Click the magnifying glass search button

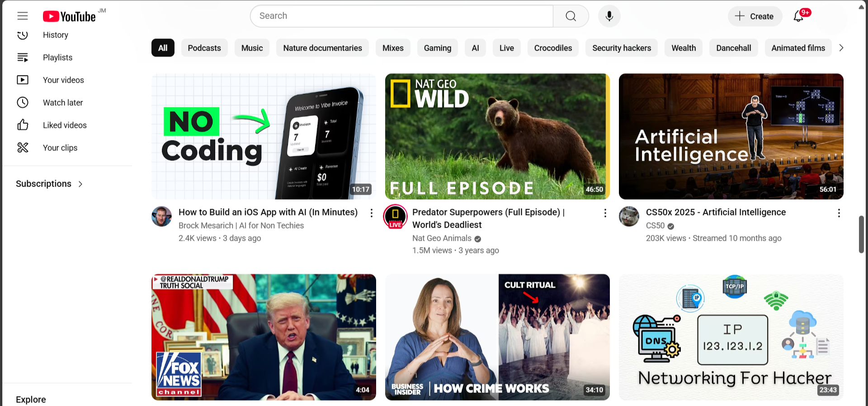(x=571, y=16)
